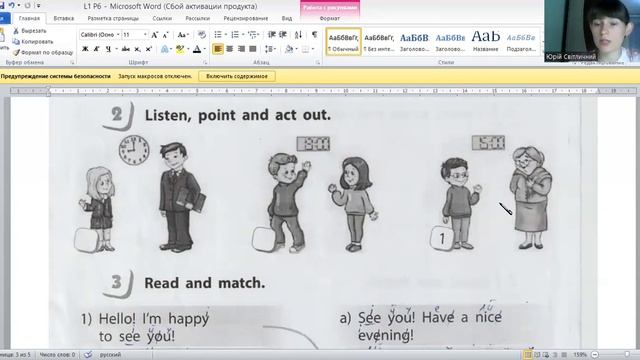The width and height of the screenshot is (640, 360).
Task: Click text highlight color button
Action: pyautogui.click(x=180, y=49)
